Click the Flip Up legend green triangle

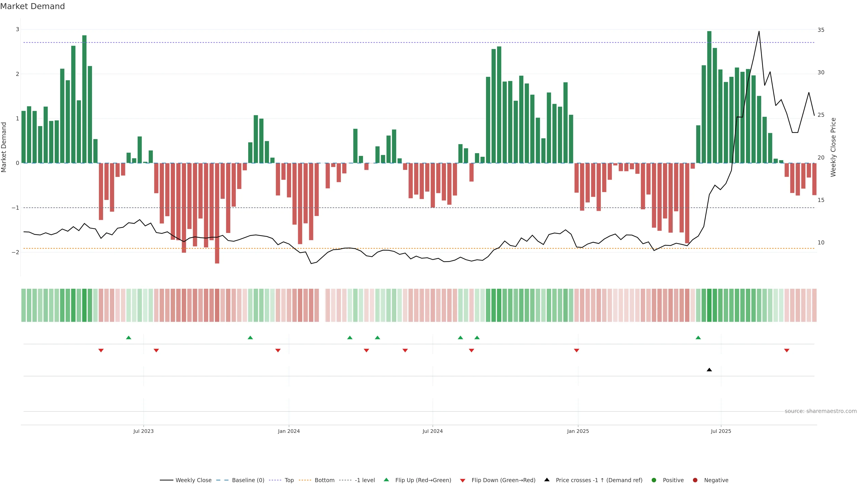pos(387,480)
